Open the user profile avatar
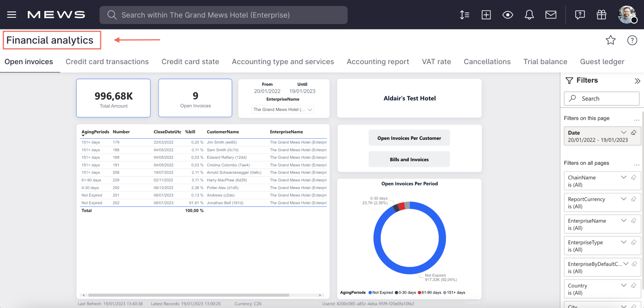The width and height of the screenshot is (644, 308). [627, 15]
